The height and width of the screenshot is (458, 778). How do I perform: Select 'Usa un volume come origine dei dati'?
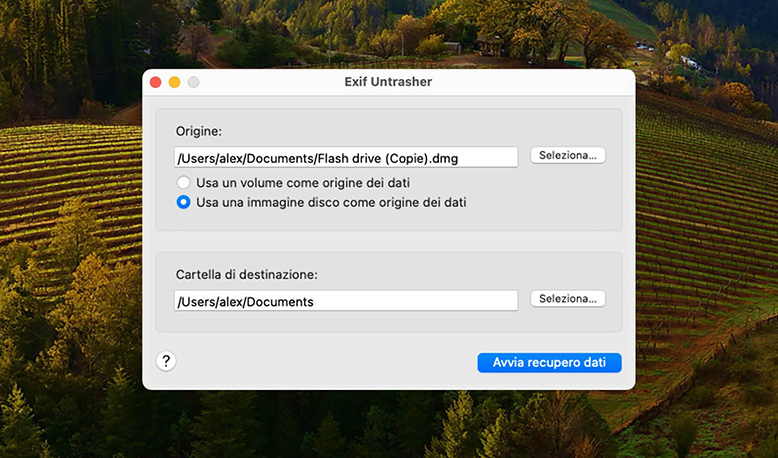(x=184, y=183)
